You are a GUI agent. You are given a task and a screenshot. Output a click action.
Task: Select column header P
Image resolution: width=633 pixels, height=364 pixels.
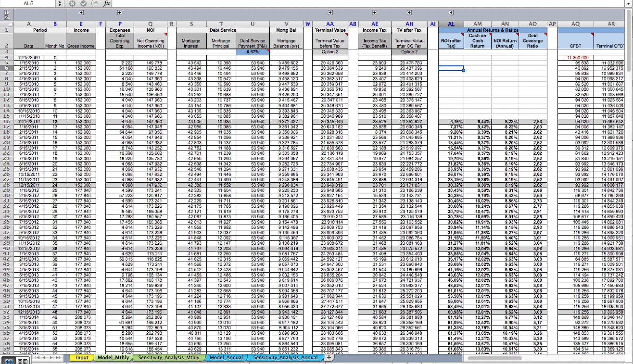pos(120,24)
